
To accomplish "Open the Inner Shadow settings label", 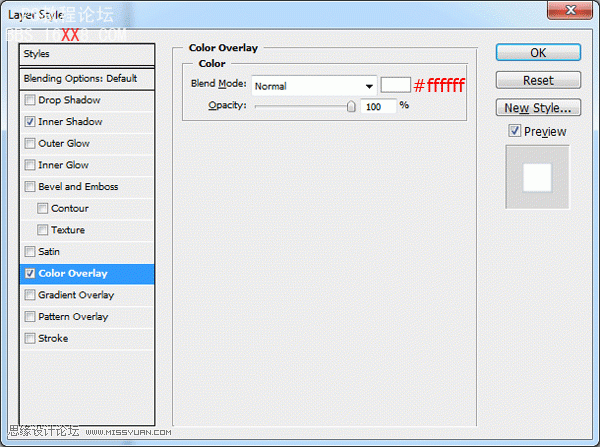I will 70,122.
